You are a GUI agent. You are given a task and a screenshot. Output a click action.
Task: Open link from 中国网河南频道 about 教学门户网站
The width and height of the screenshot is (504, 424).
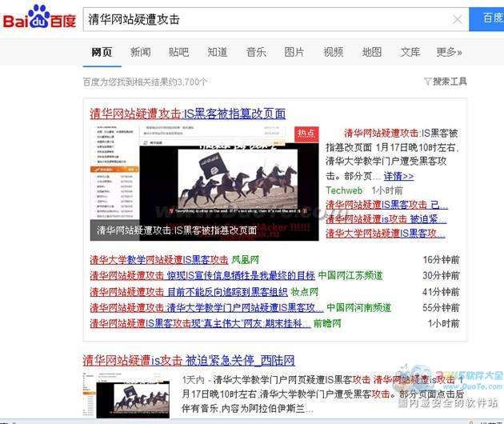pos(206,308)
